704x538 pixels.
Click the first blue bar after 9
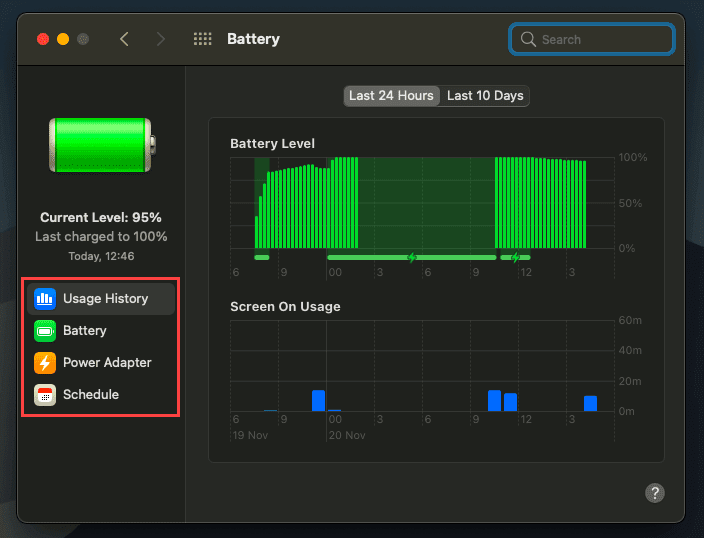(494, 401)
